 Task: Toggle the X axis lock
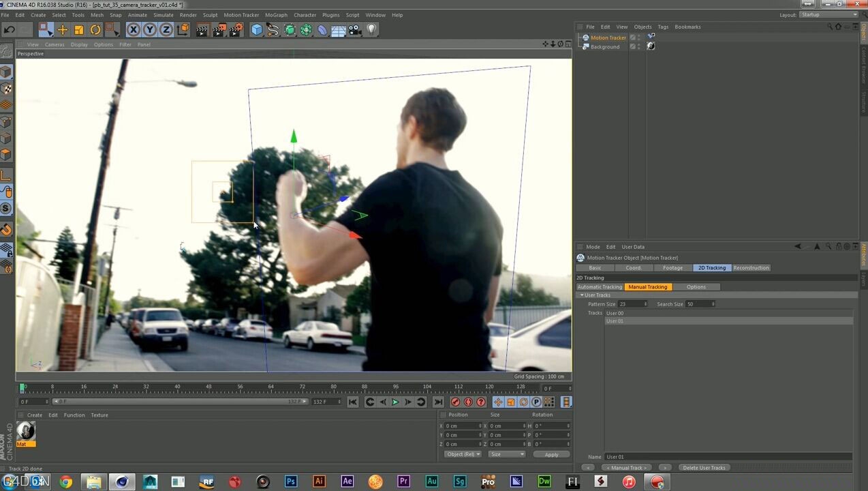coord(133,29)
